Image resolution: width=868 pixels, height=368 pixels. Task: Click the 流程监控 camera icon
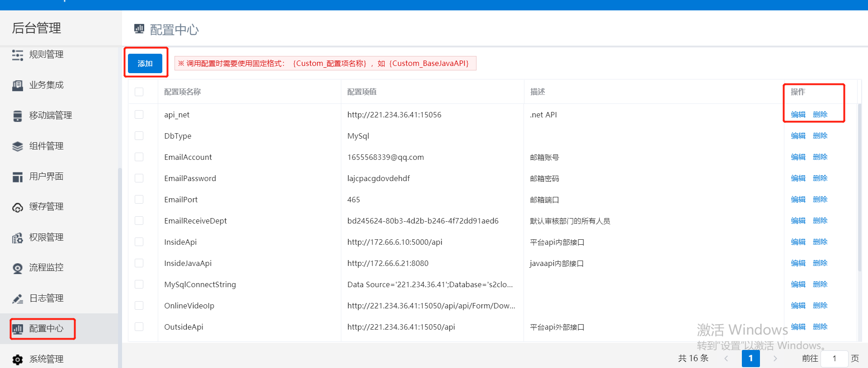pos(18,268)
